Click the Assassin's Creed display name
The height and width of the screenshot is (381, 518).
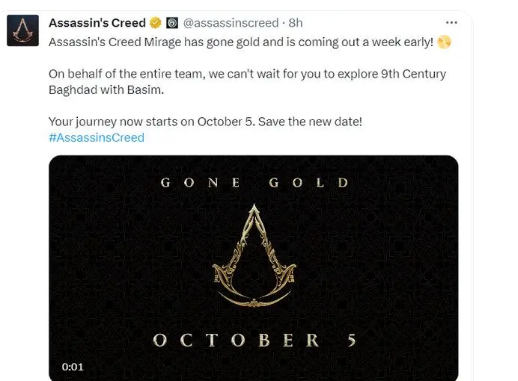[x=97, y=23]
